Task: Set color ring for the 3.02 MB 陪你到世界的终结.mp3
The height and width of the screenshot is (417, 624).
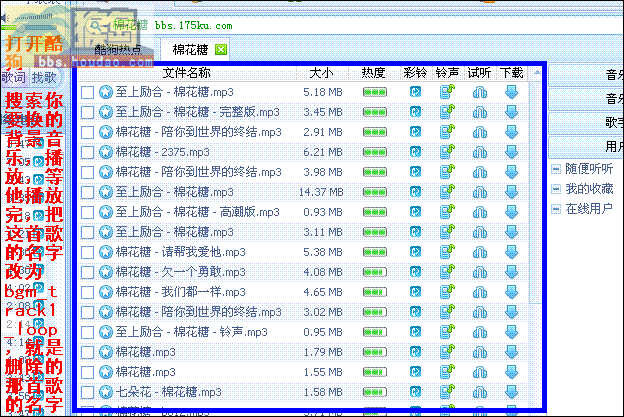Action: (x=415, y=312)
